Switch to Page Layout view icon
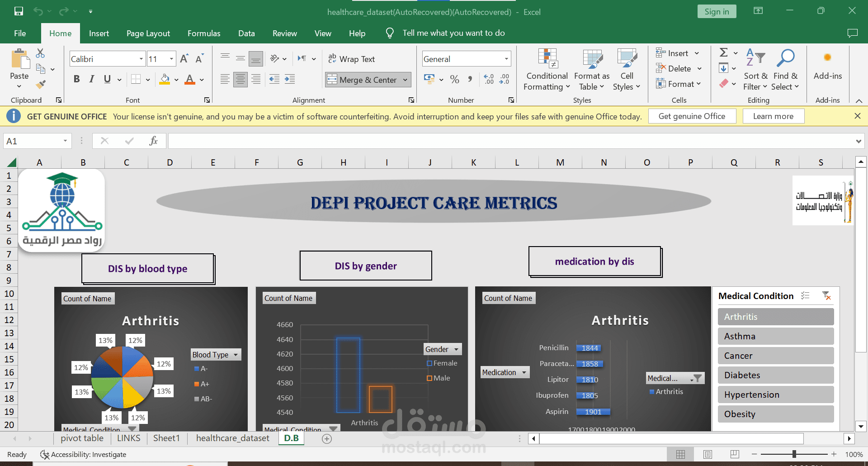This screenshot has width=868, height=466. click(708, 454)
